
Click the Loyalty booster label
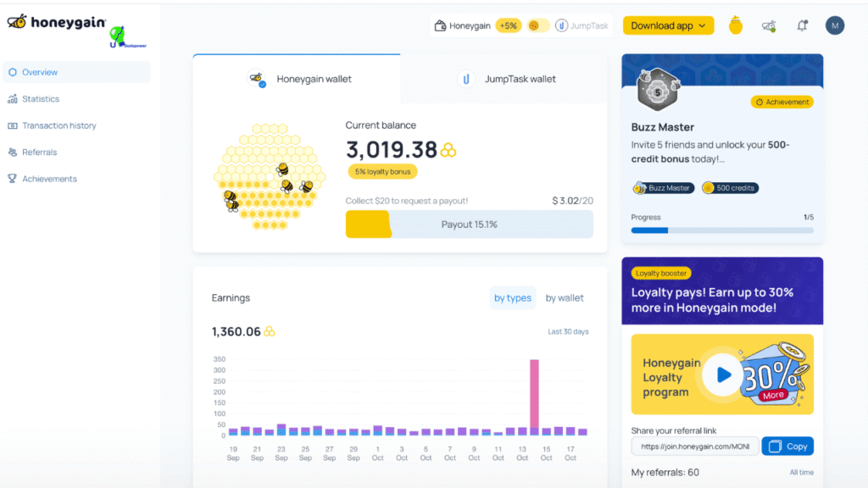click(661, 274)
